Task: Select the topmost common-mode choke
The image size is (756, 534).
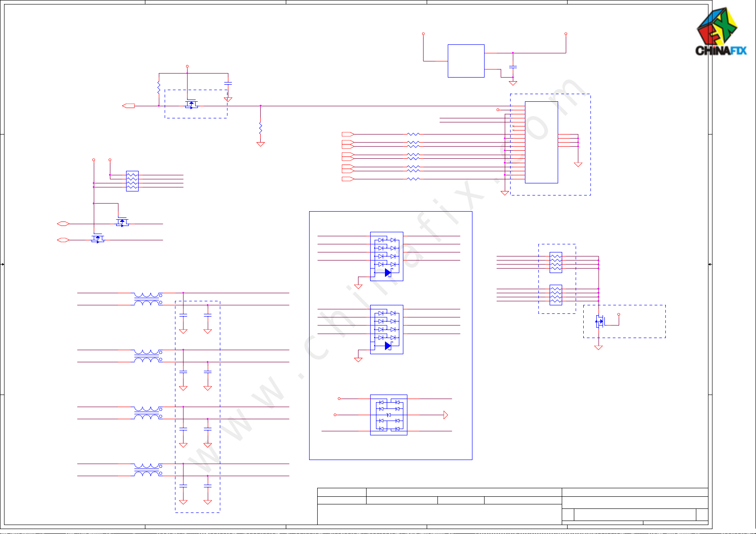Action: [148, 299]
